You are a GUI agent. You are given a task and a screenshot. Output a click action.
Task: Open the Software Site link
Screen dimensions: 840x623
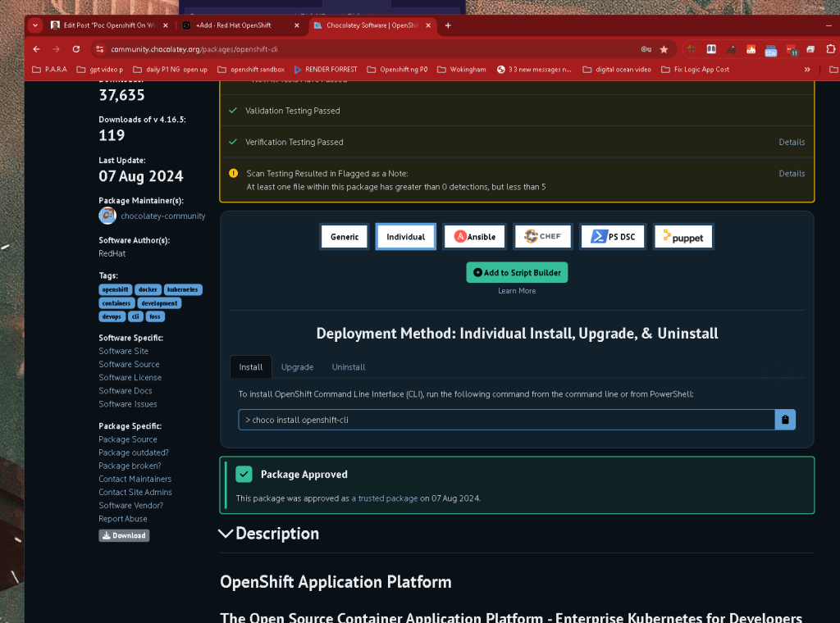coord(123,351)
